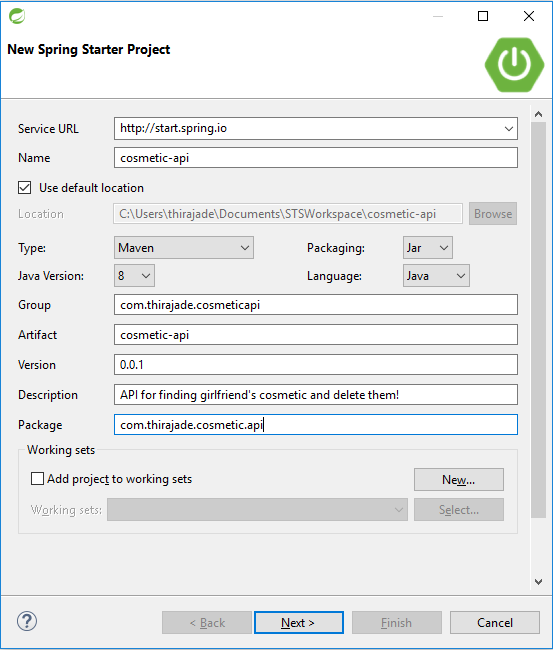This screenshot has height=650, width=553.
Task: Open the Packaging Jar dropdown
Action: point(427,248)
